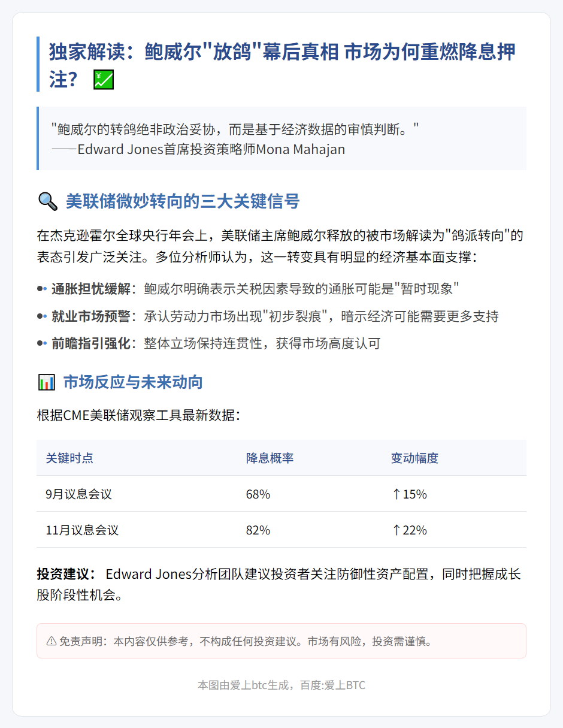This screenshot has width=563, height=728.
Task: Click the up arrow next to 22%
Action: pos(396,530)
